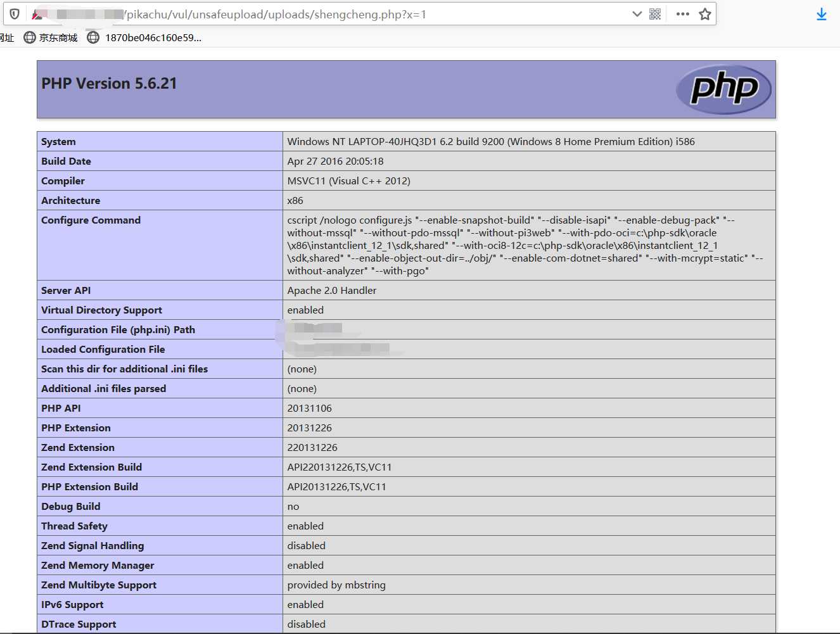Viewport: 840px width, 634px height.
Task: Select Debug Build value no
Action: 293,506
